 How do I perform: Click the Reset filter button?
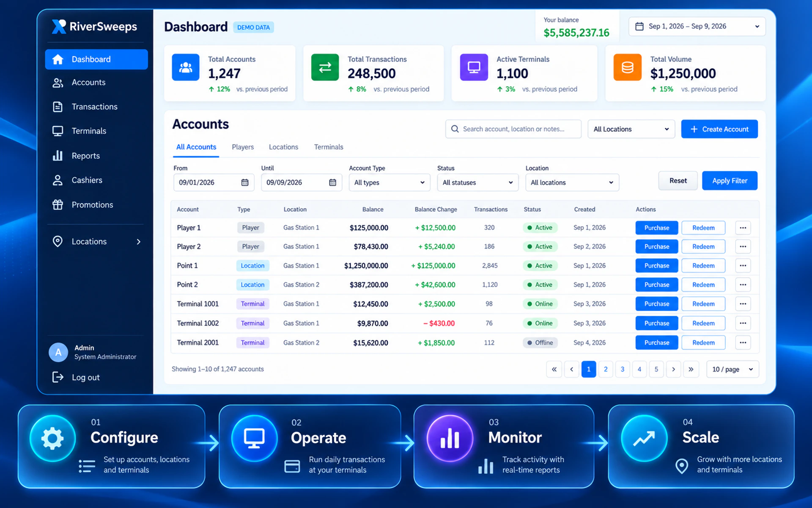678,181
